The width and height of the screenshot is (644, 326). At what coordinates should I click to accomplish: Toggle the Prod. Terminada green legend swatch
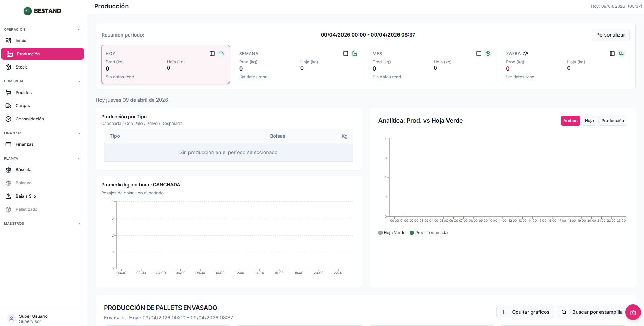point(412,233)
